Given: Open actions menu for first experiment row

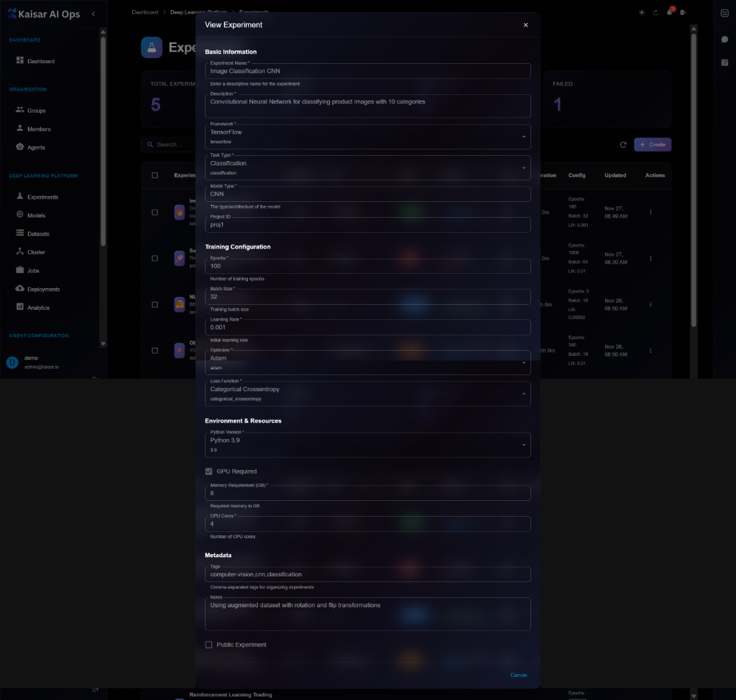Looking at the screenshot, I should tap(650, 212).
